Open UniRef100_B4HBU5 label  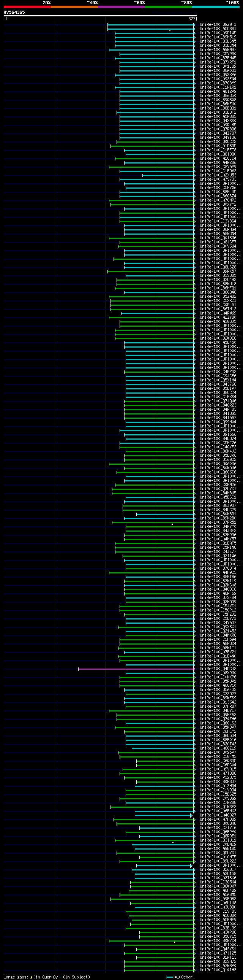pos(218,494)
